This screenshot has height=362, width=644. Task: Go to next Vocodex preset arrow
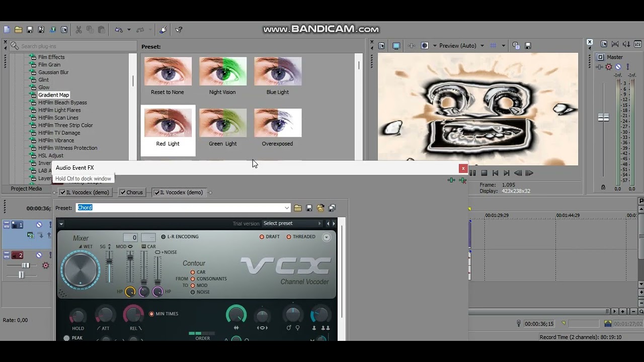pos(334,223)
